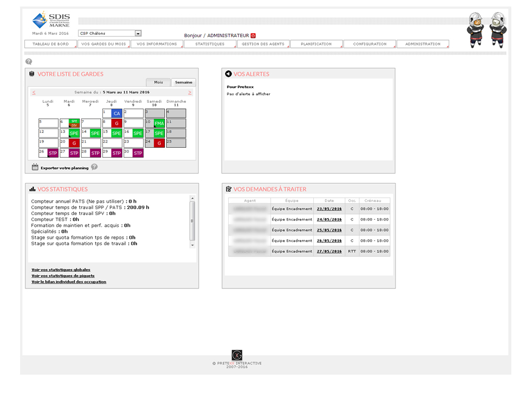Select the STP guard on day 27
Viewport: 532px width, 403px height.
coord(74,153)
